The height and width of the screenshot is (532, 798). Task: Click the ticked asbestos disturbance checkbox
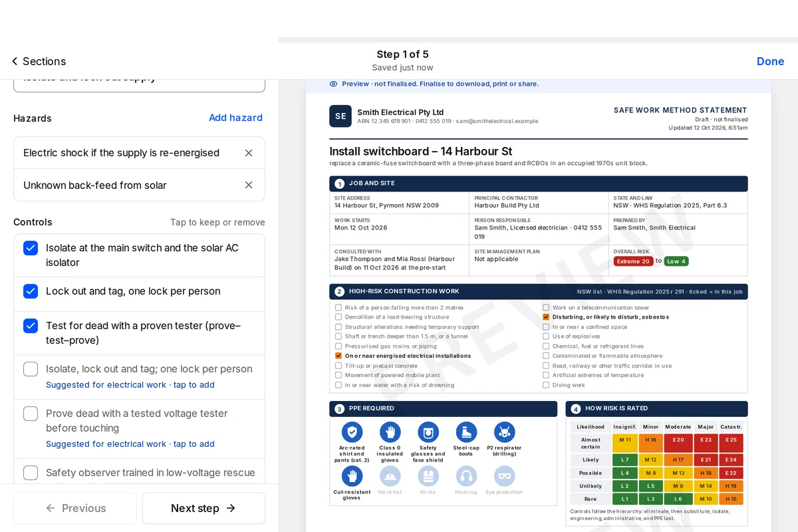point(546,317)
